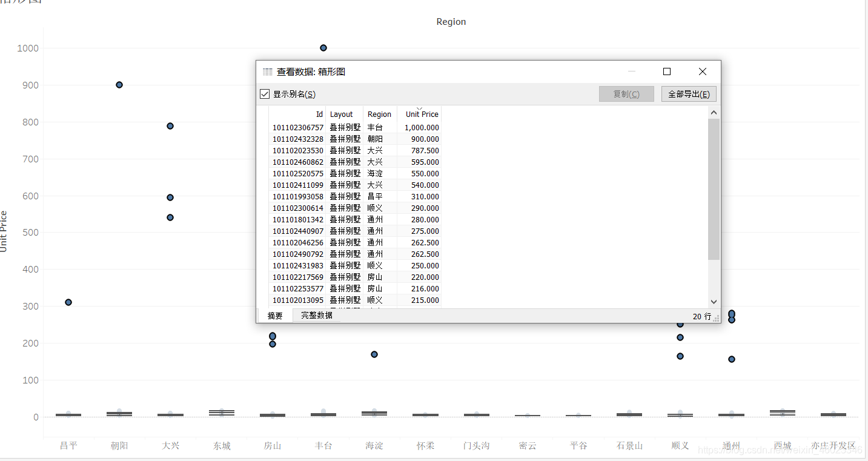This screenshot has height=461, width=868.
Task: Click the data dialog vertical scrollbar thumb
Action: 714,189
